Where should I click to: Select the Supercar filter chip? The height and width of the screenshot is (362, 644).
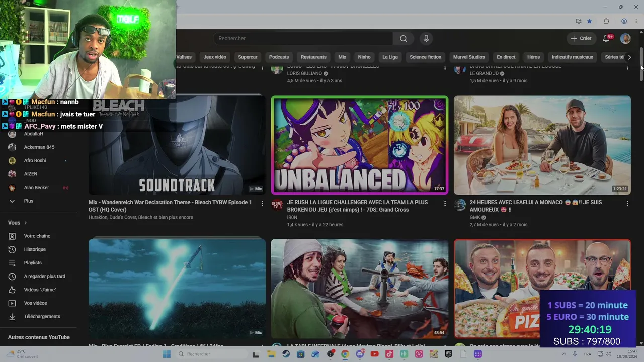248,57
